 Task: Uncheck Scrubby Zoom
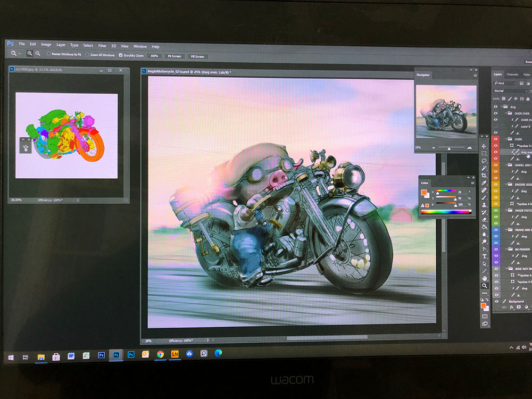tap(120, 55)
